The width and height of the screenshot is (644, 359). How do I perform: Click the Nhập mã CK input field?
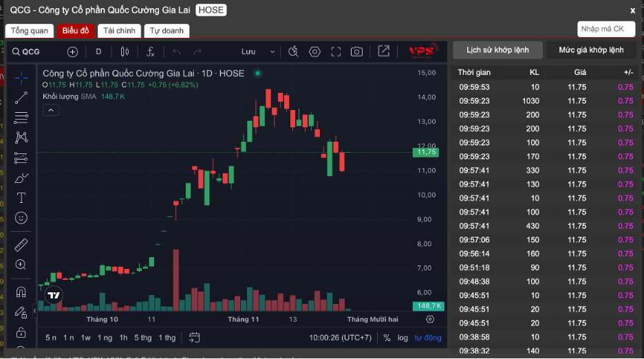[606, 29]
